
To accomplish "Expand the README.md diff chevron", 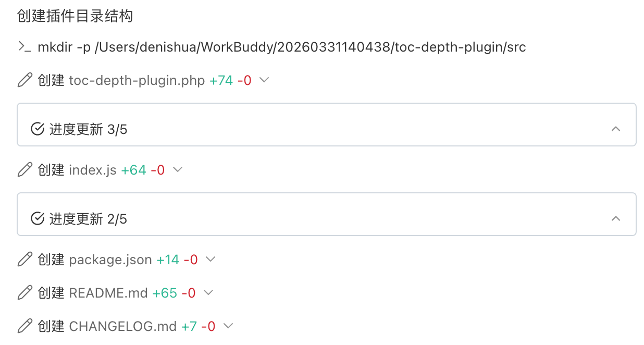I will (x=208, y=293).
